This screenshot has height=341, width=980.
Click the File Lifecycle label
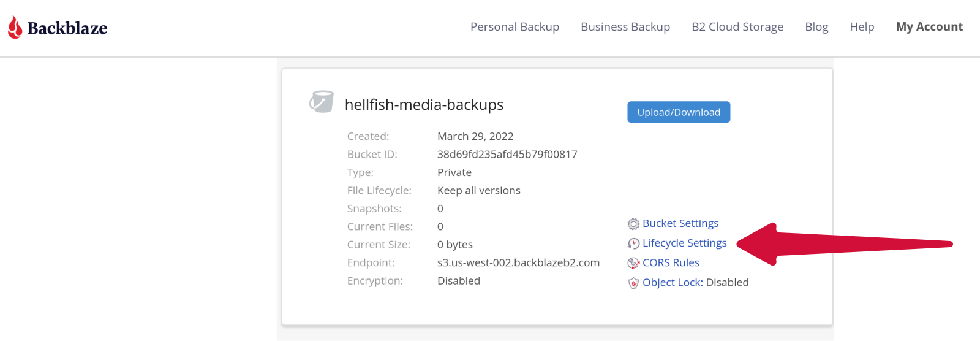379,191
